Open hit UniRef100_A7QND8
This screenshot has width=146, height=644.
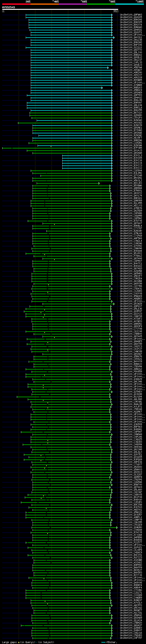tap(131, 85)
